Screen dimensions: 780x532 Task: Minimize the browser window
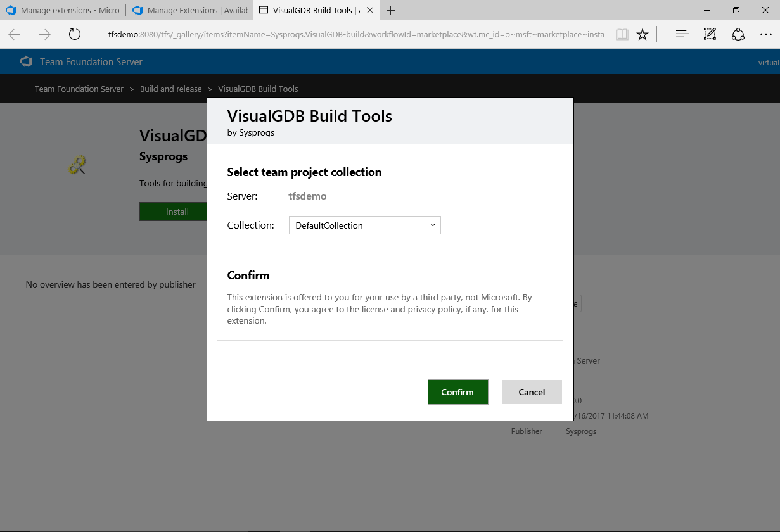pos(707,10)
